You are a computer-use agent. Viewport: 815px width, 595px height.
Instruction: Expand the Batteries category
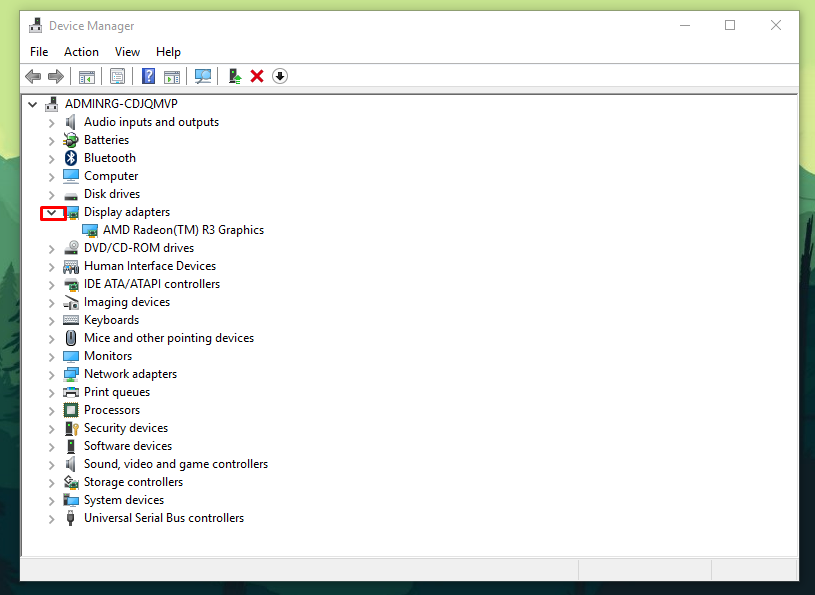point(51,141)
